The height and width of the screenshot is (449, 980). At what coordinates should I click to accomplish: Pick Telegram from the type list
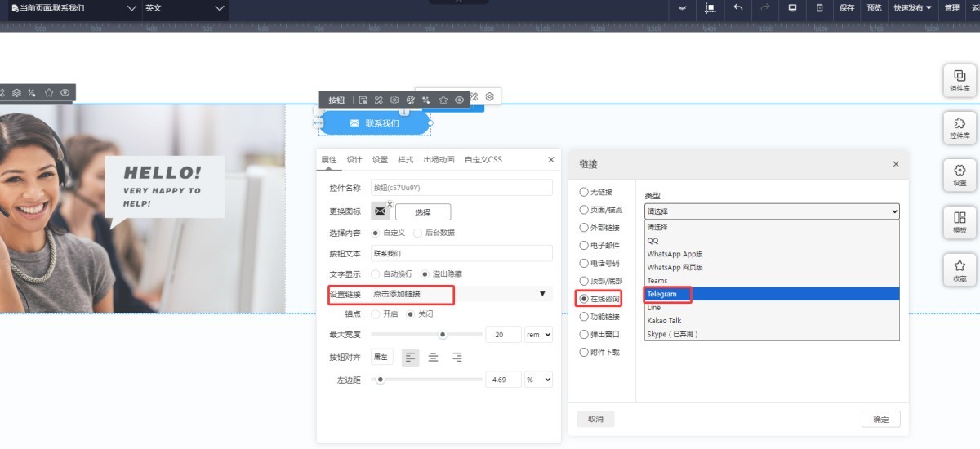[662, 294]
